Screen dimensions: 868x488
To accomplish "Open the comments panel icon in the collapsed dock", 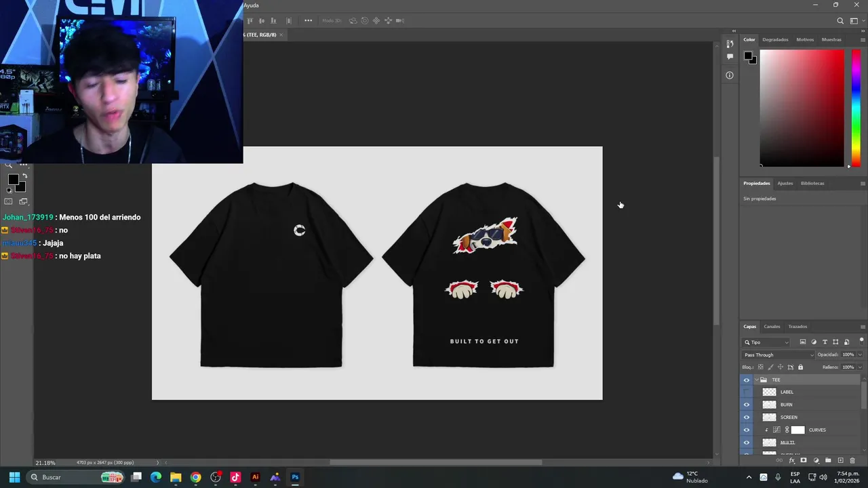I will (730, 57).
